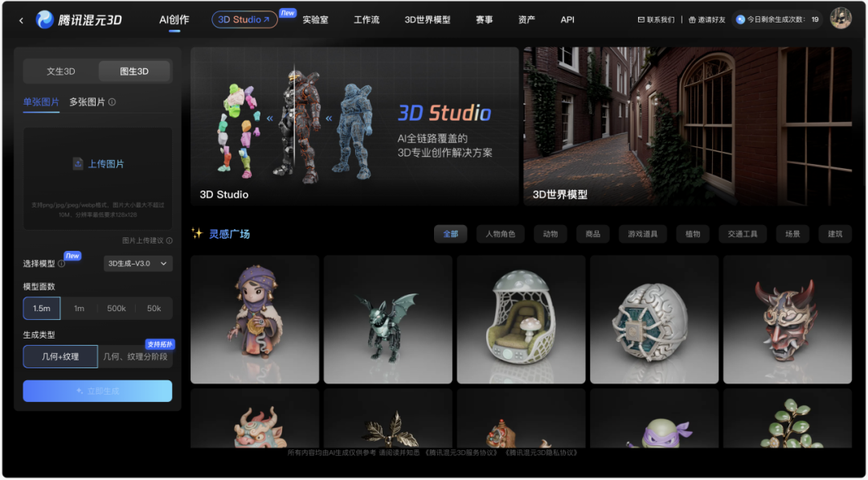This screenshot has width=868, height=480.
Task: Open the 赛事 tab
Action: (484, 19)
